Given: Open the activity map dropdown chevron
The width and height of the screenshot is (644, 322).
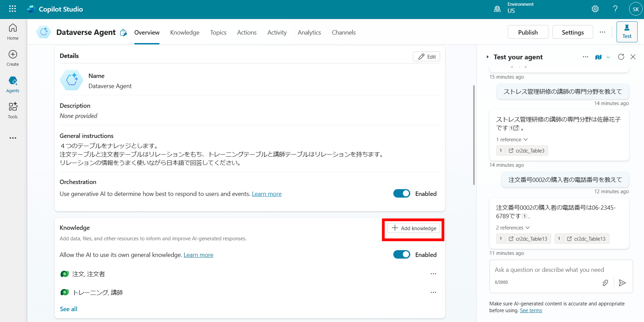Looking at the screenshot, I should (608, 57).
